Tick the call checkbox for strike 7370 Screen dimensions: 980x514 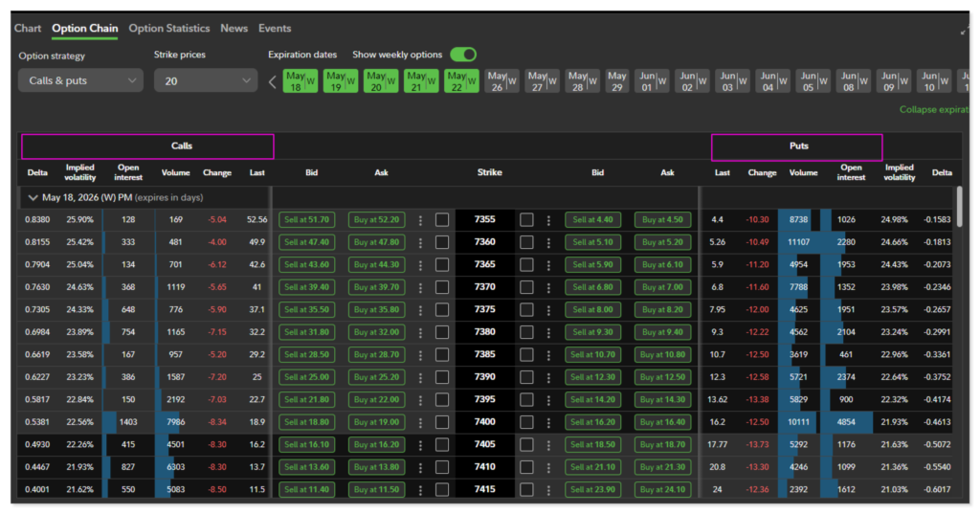coord(442,287)
